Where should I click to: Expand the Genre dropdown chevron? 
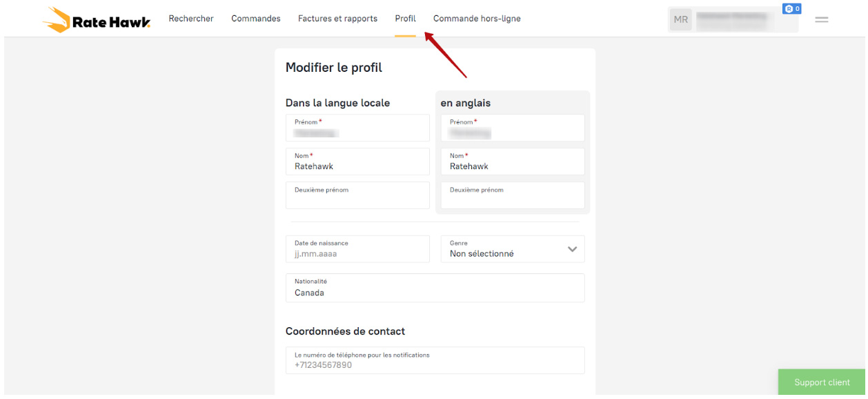tap(572, 249)
